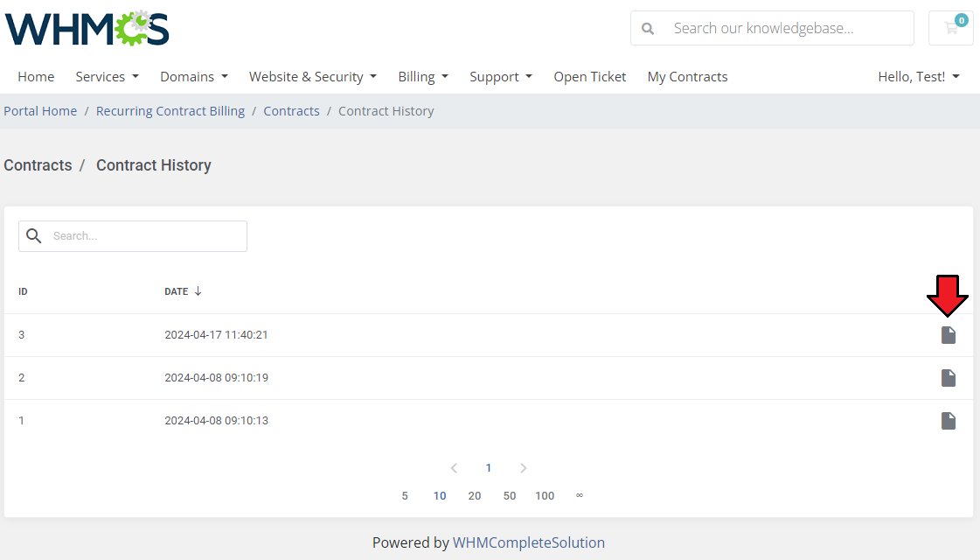
Task: Go to next page arrow
Action: [523, 468]
